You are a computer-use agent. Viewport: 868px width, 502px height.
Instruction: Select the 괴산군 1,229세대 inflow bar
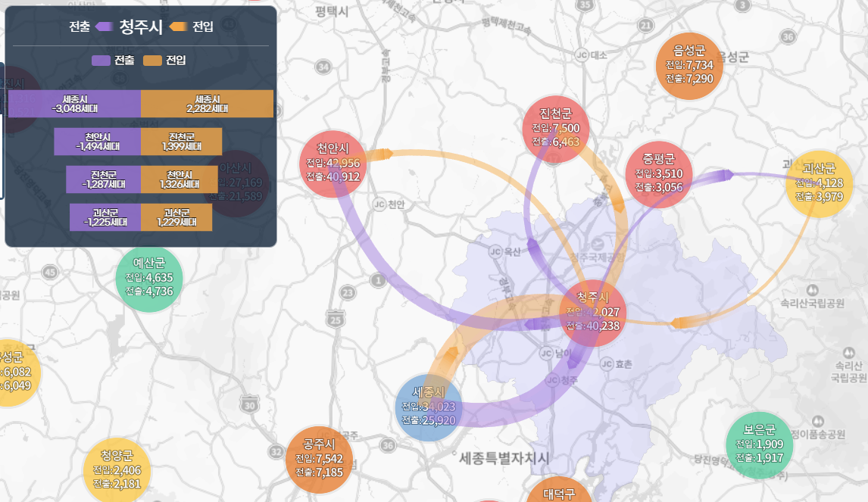(x=176, y=217)
